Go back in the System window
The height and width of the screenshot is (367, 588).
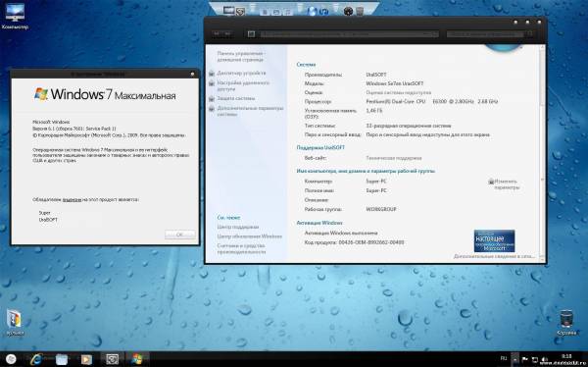pos(217,33)
